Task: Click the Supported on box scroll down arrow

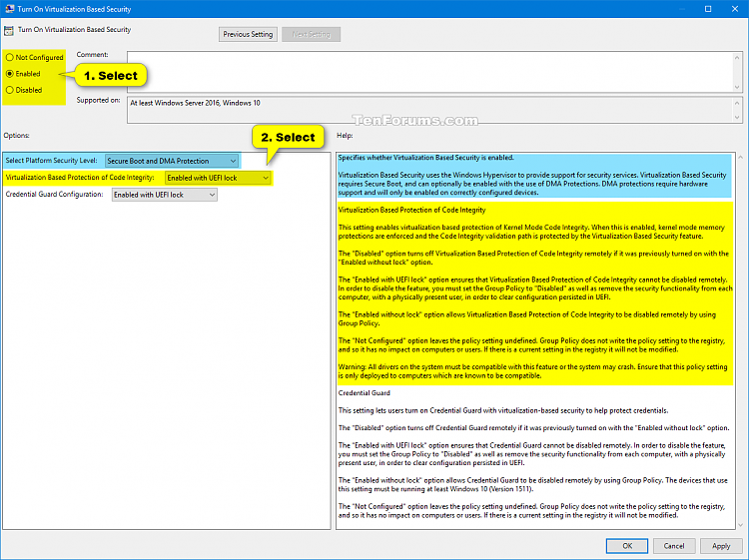Action: pos(737,117)
